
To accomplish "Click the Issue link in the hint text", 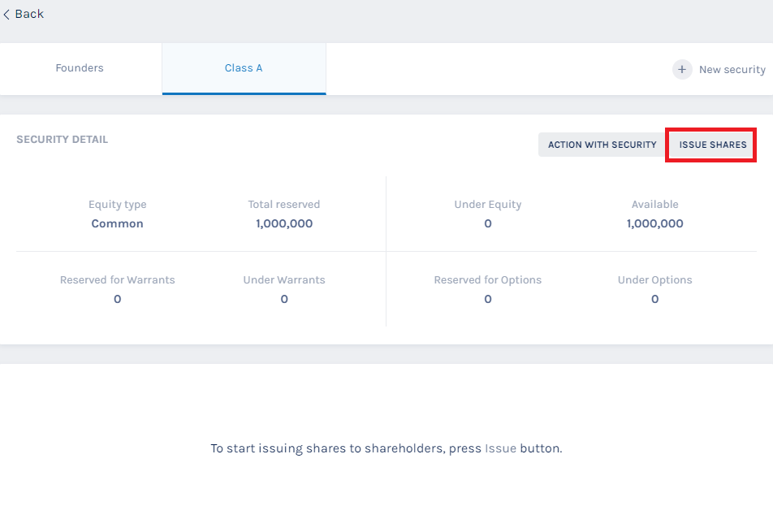I will tap(500, 448).
